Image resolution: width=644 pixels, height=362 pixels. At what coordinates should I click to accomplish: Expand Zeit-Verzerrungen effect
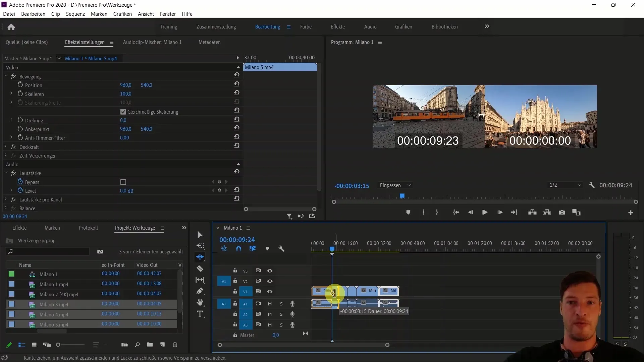coord(5,155)
